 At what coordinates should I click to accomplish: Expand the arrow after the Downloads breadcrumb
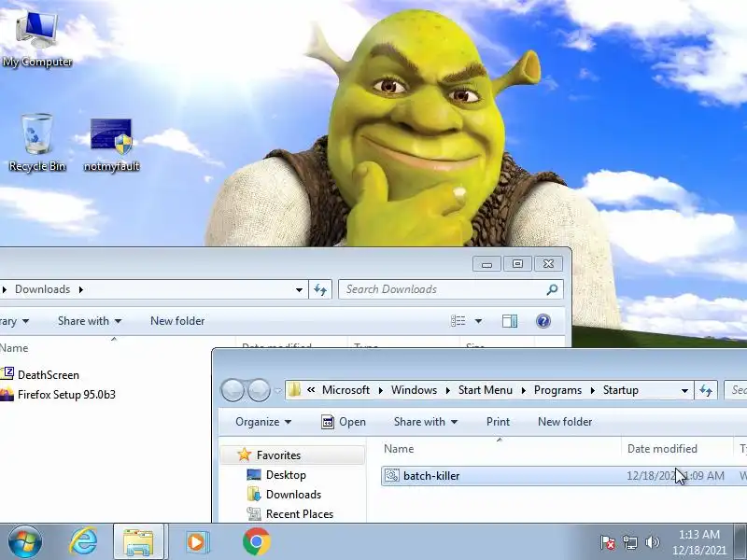(81, 289)
